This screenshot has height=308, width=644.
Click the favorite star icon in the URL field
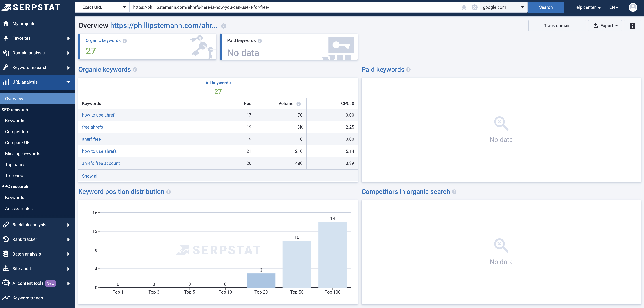point(464,7)
